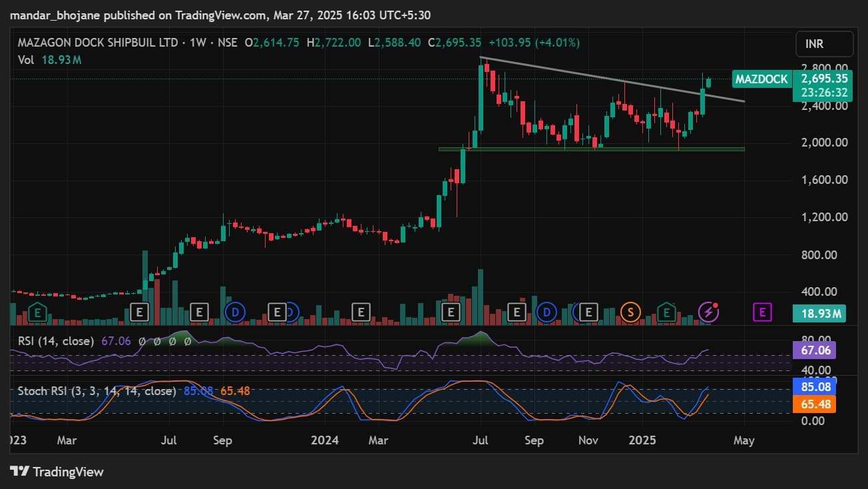Click the MAZAGON DOCK SHIPBUIL LTD title
Screen dimensions: 868x489
click(98, 43)
